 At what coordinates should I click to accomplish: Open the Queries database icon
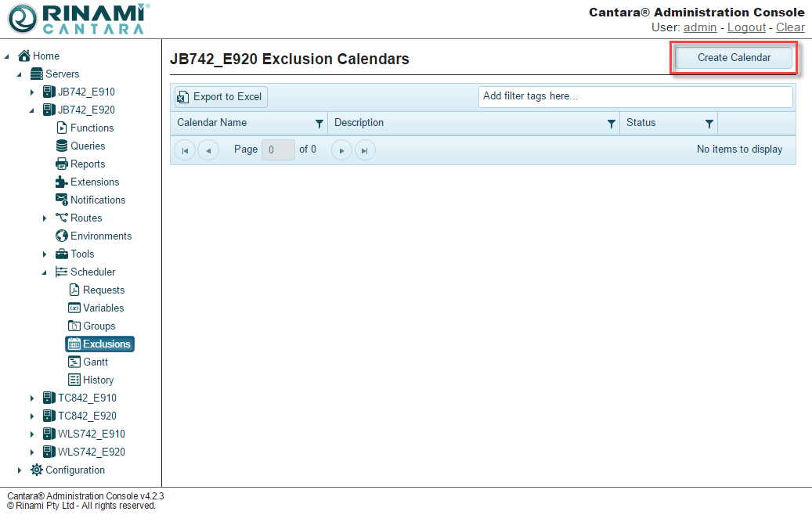(62, 146)
